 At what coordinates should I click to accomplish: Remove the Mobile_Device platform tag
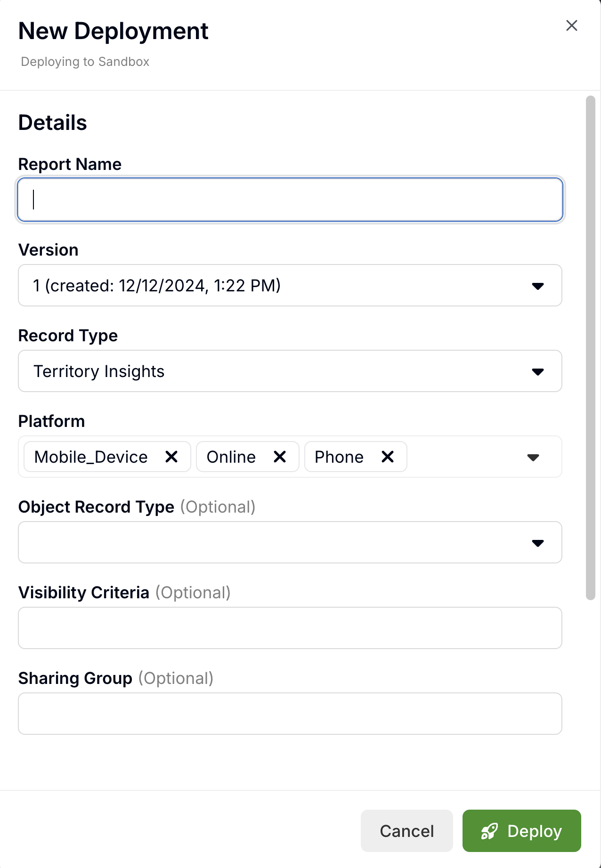[171, 457]
